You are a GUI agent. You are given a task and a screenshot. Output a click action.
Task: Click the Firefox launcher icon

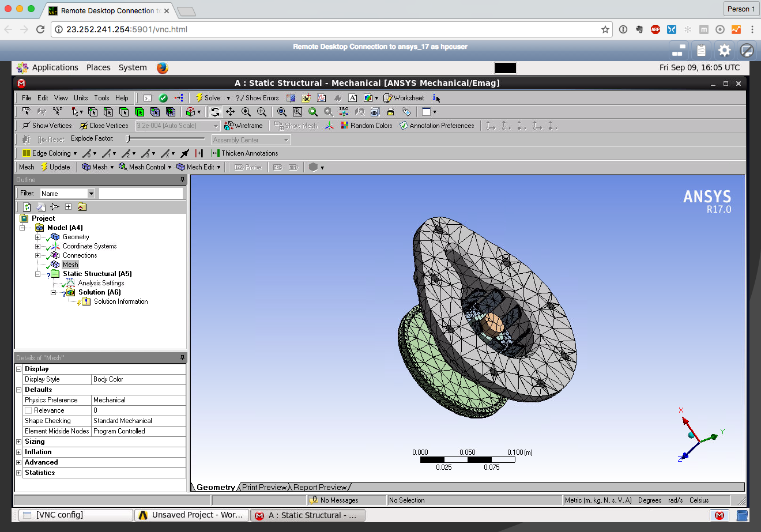pyautogui.click(x=163, y=68)
